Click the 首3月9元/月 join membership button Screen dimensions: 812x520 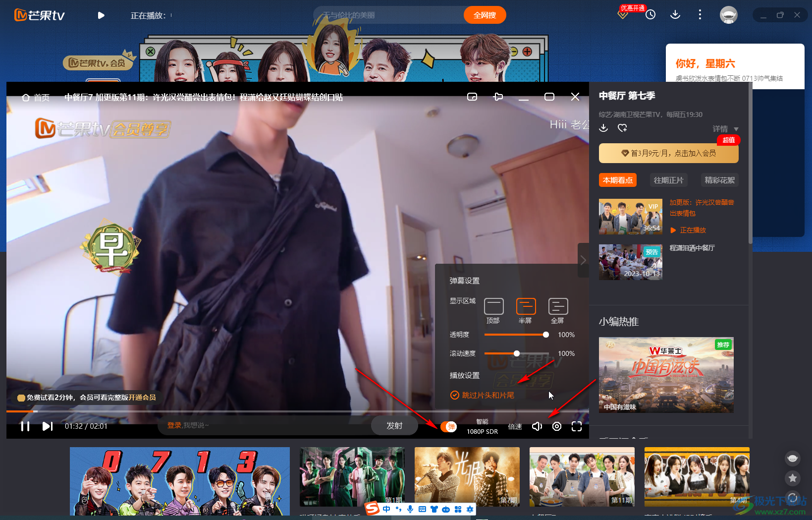pyautogui.click(x=669, y=153)
